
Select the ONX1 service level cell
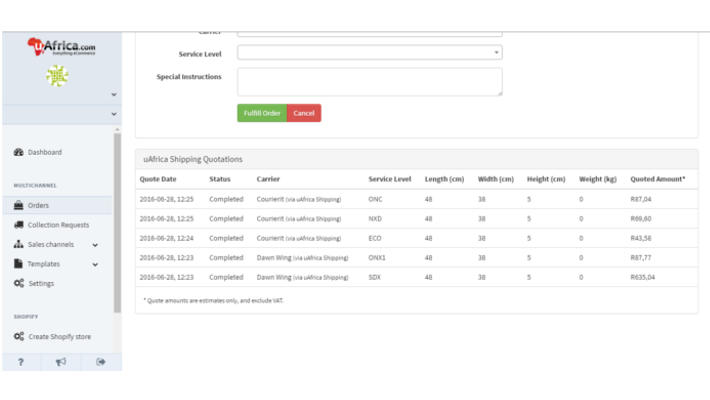[x=377, y=257]
